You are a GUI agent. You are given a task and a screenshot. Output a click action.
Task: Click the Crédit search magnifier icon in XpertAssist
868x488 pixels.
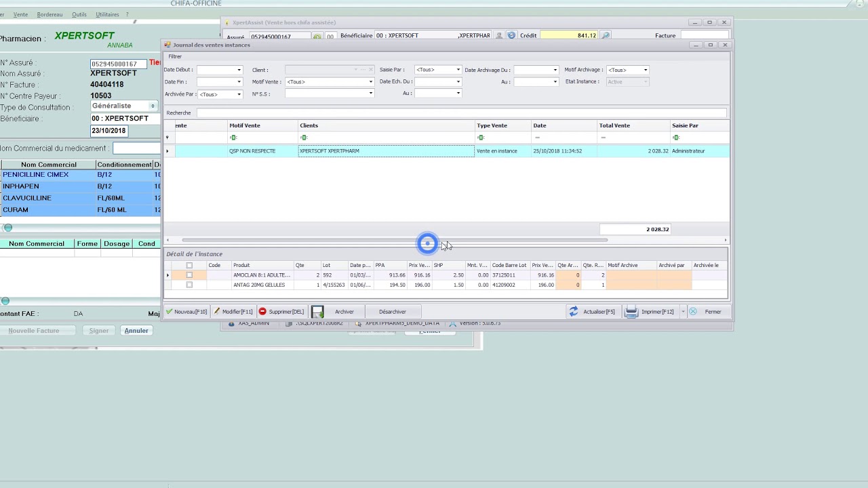(606, 36)
